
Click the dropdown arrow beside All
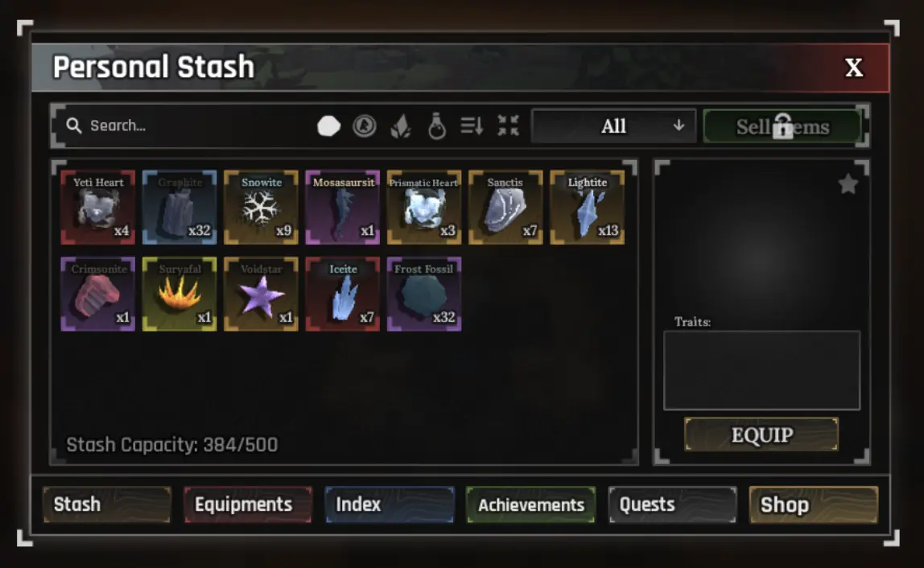click(x=679, y=126)
